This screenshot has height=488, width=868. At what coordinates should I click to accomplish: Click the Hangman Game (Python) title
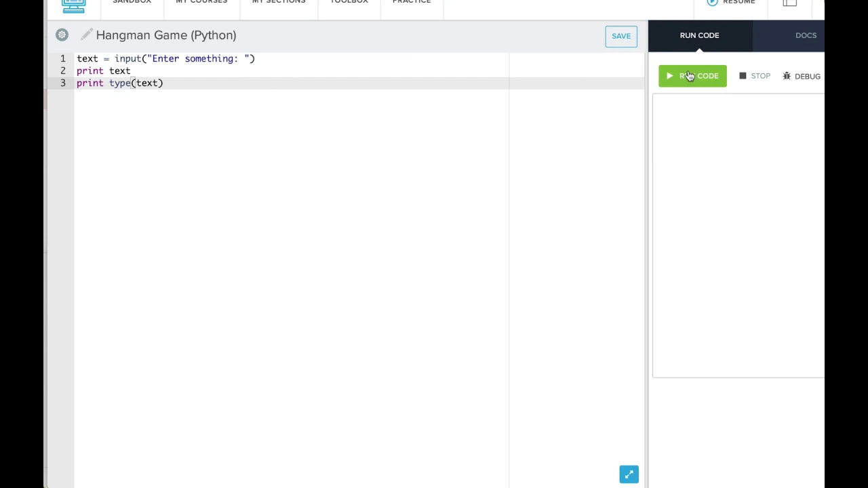tap(166, 35)
